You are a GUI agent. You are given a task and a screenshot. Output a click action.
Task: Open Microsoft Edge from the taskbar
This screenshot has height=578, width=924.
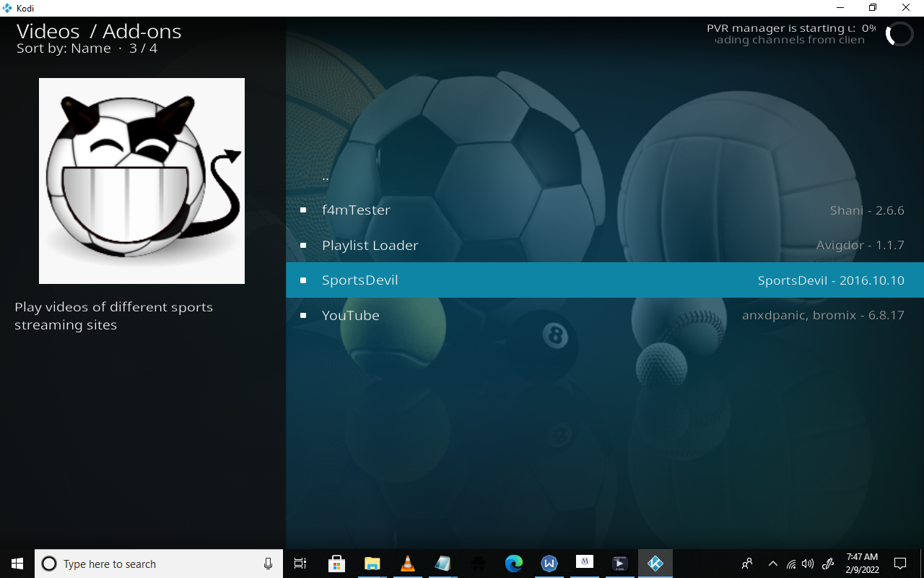point(513,564)
